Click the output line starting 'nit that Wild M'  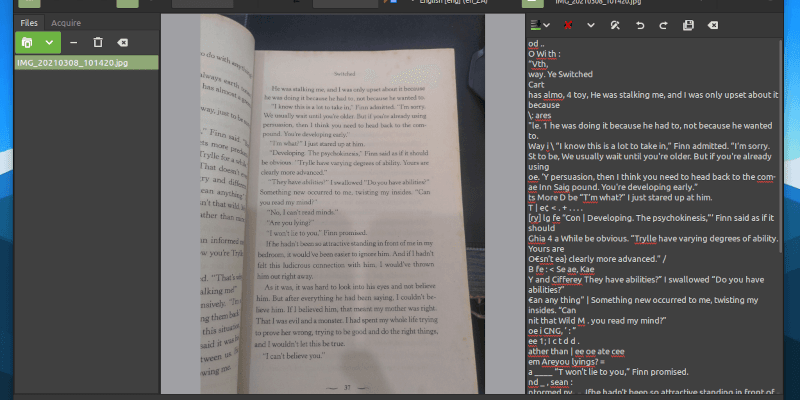coord(598,320)
